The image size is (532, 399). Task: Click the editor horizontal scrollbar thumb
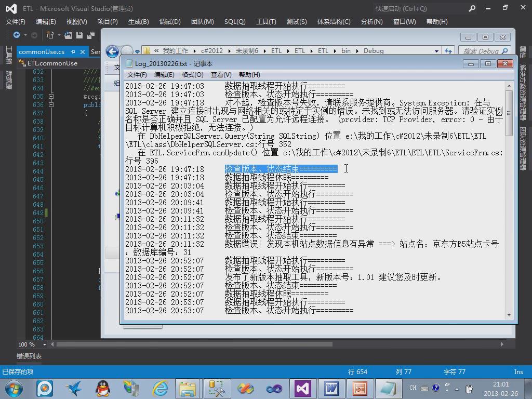tap(194, 344)
